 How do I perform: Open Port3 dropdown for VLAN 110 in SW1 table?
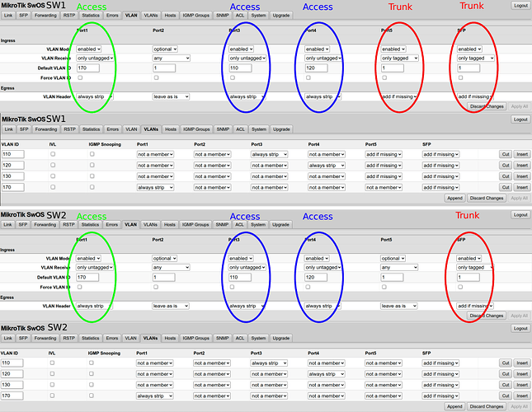[270, 155]
